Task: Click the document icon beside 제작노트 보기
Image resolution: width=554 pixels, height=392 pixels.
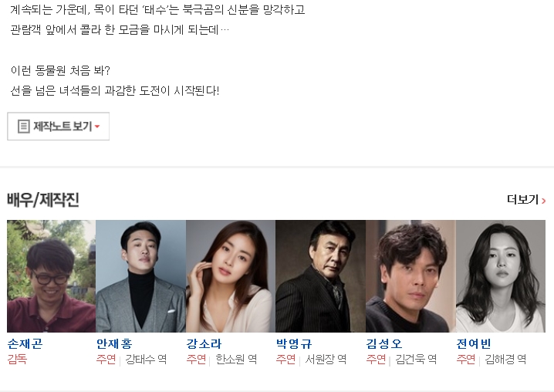Action: point(24,127)
